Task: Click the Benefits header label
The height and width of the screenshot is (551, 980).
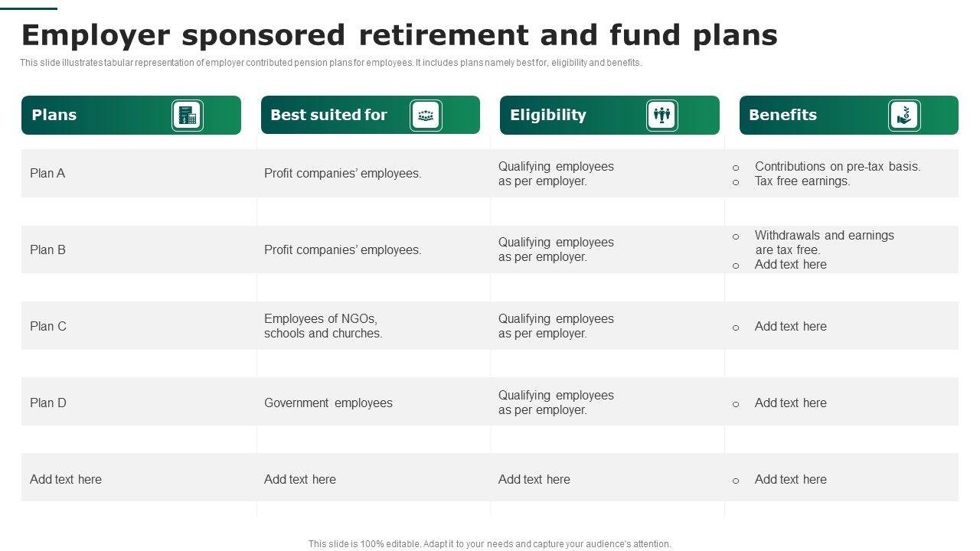Action: tap(782, 115)
